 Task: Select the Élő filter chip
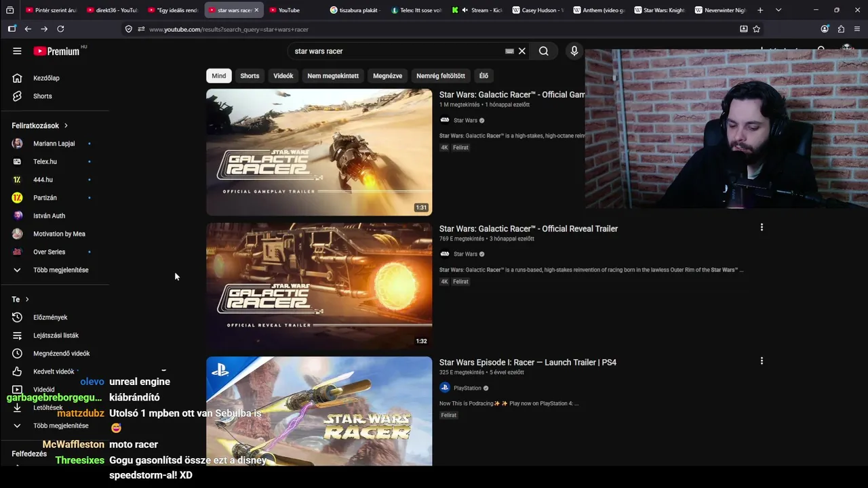484,76
